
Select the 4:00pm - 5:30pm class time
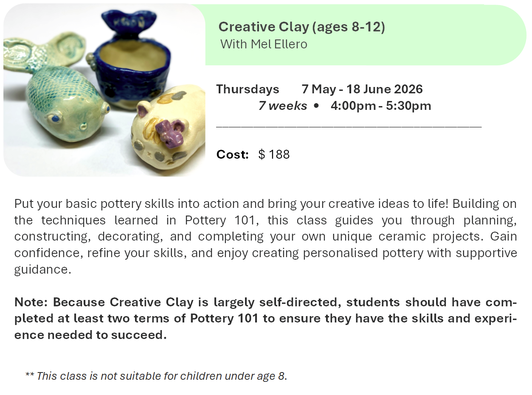point(381,106)
